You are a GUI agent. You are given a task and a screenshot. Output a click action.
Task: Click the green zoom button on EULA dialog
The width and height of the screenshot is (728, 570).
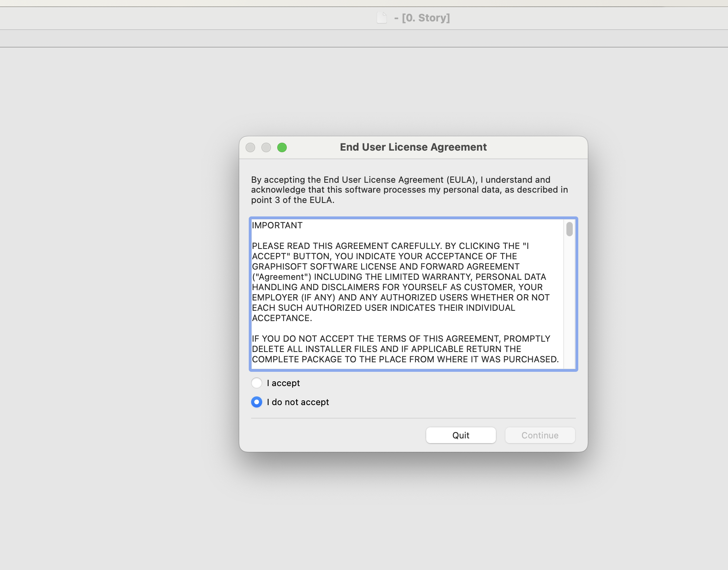pyautogui.click(x=282, y=147)
